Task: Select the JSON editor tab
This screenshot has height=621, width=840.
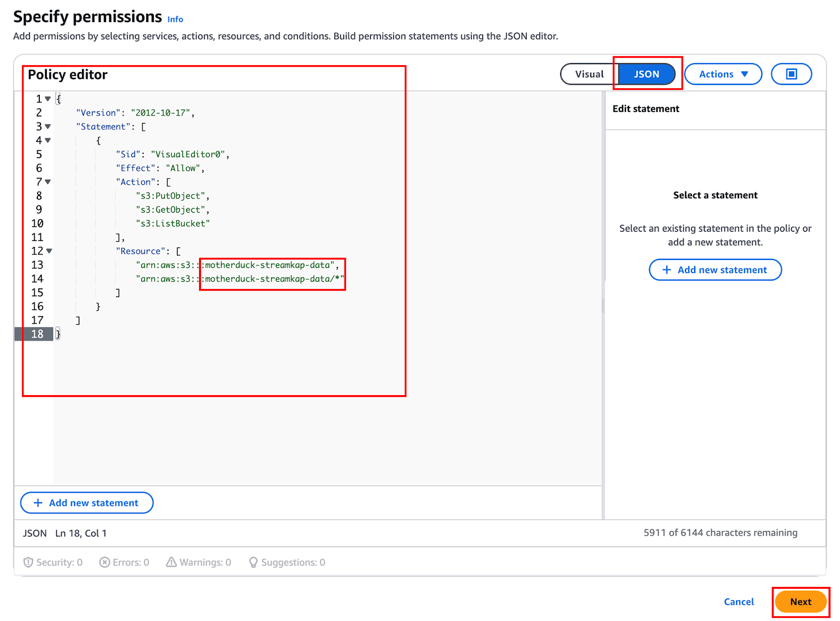Action: pyautogui.click(x=646, y=74)
